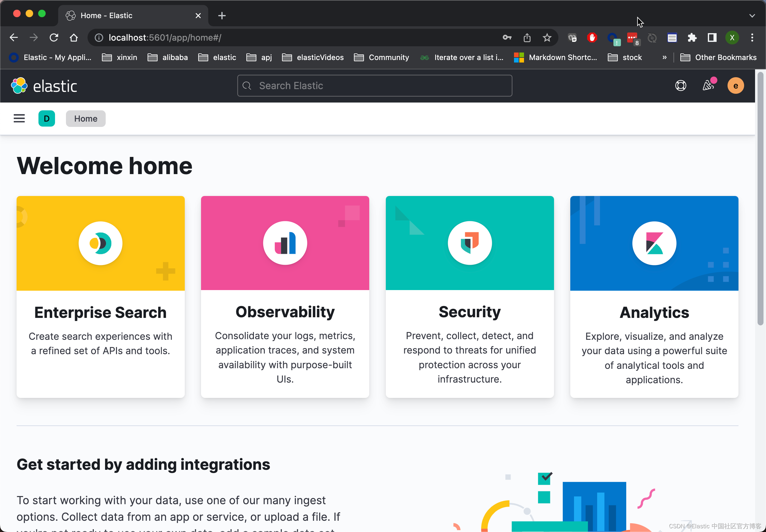This screenshot has width=766, height=532.
Task: Click the Default space 'D' selector
Action: (47, 119)
